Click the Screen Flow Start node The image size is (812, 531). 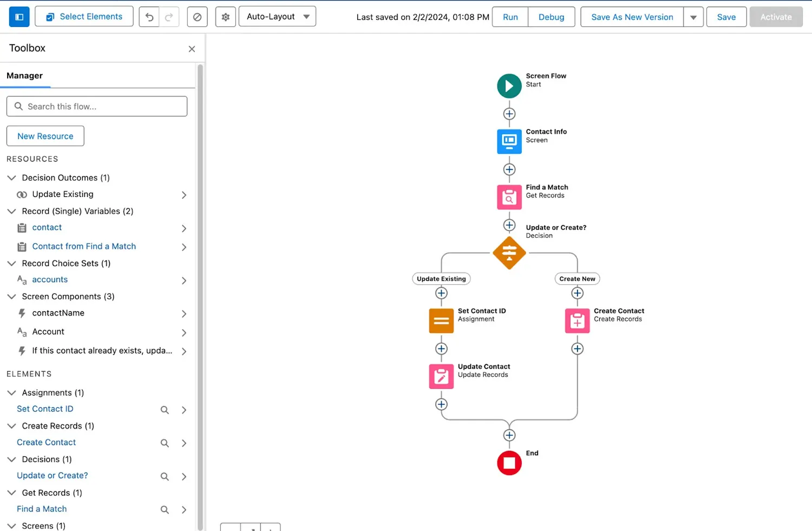(509, 86)
